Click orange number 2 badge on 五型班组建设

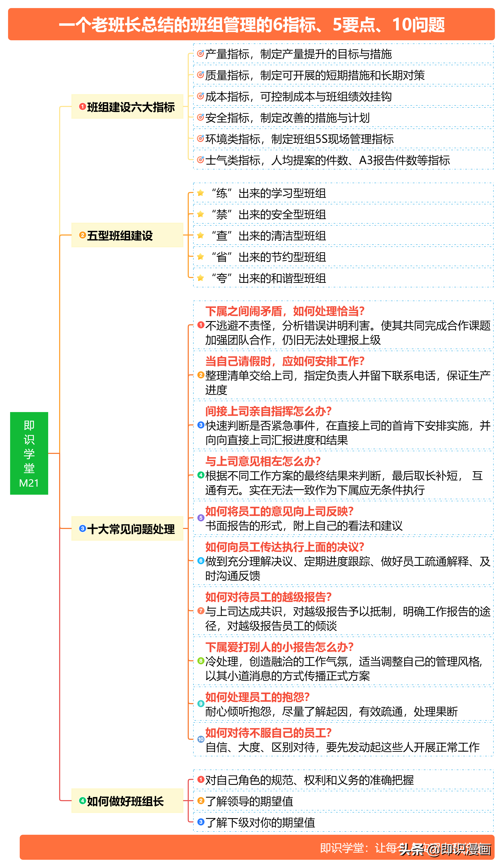click(82, 235)
